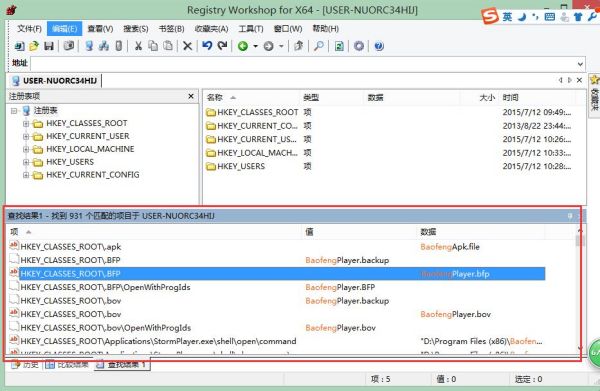Image resolution: width=600 pixels, height=391 pixels.
Task: Click the registry snapshot camera icon
Action: pyautogui.click(x=69, y=46)
